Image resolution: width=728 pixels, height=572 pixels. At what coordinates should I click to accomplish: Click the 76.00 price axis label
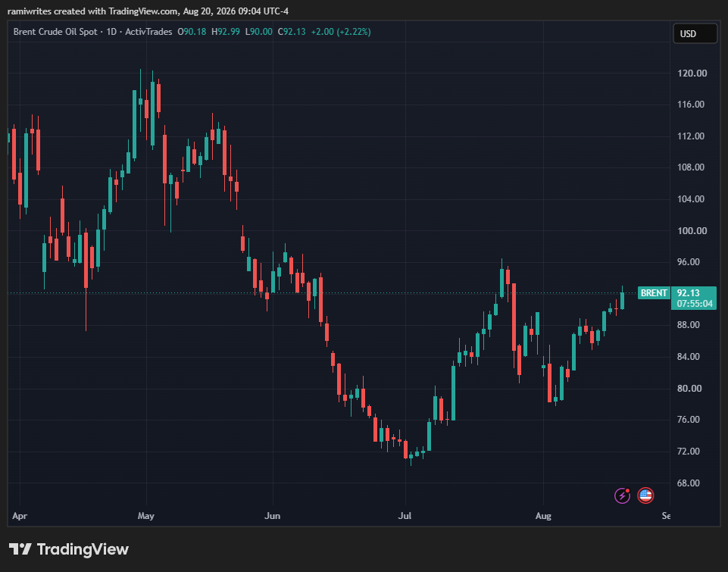coord(688,420)
